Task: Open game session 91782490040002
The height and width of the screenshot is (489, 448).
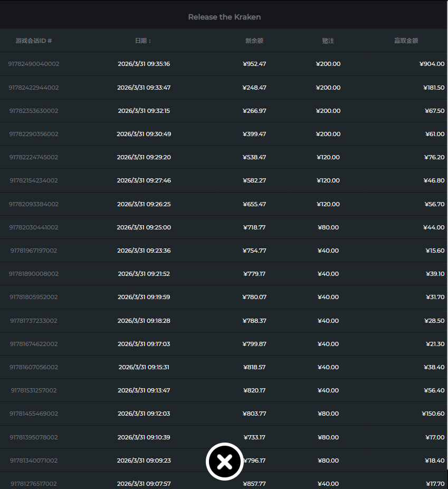Action: pyautogui.click(x=34, y=64)
